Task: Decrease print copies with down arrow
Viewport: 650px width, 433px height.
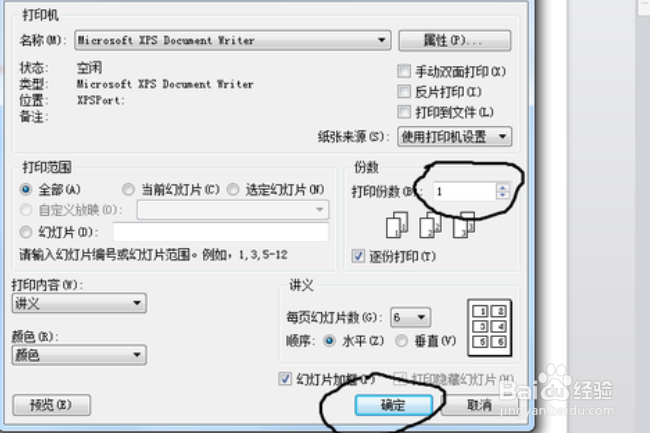Action: click(x=502, y=195)
